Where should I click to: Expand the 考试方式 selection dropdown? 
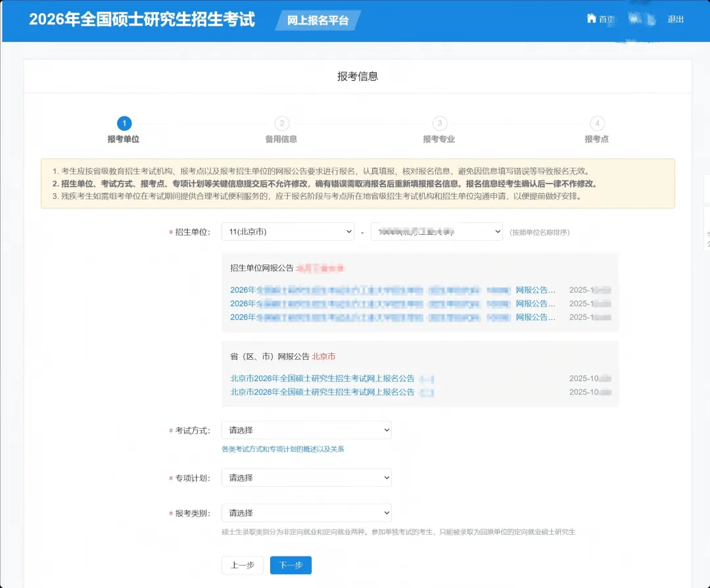pyautogui.click(x=306, y=429)
